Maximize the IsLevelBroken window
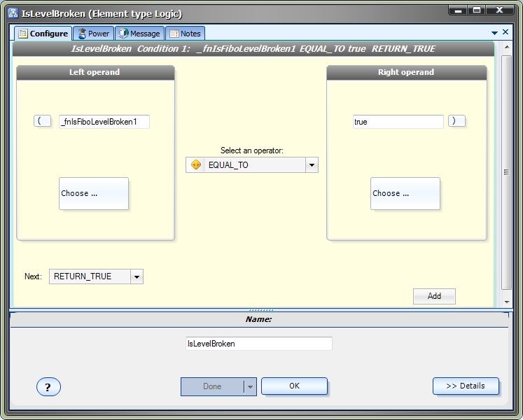Screen dimensions: 523x420 click(477, 10)
